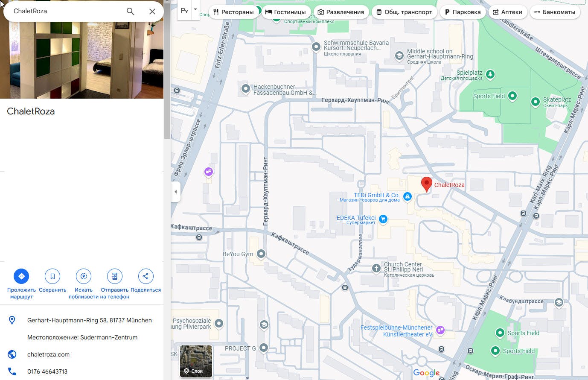Select the Рестораны filter chip
588x380 pixels.
(x=233, y=12)
